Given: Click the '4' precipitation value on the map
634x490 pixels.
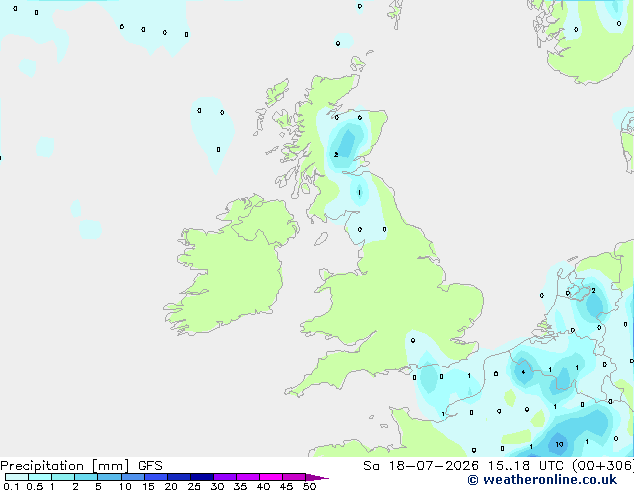Looking at the screenshot, I should coord(523,372).
